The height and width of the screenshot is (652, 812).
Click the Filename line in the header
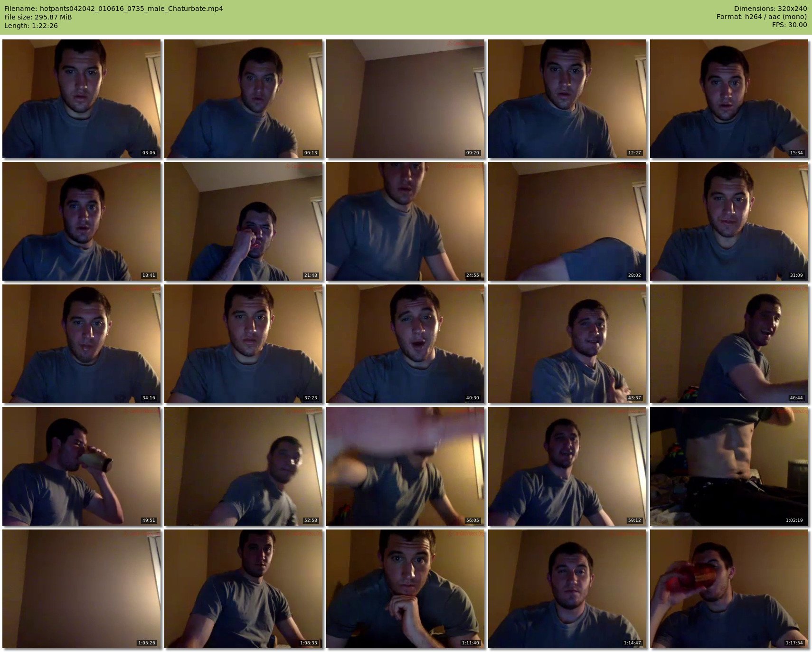pyautogui.click(x=113, y=9)
